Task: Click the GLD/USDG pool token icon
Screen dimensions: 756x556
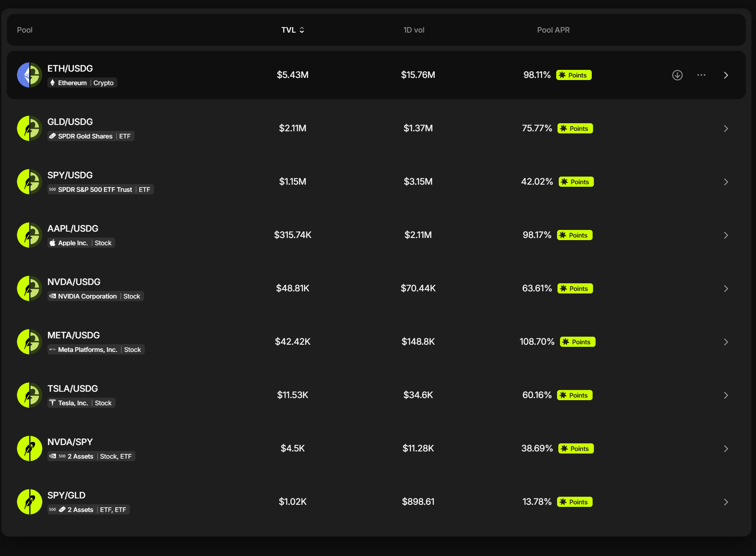Action: [x=30, y=128]
